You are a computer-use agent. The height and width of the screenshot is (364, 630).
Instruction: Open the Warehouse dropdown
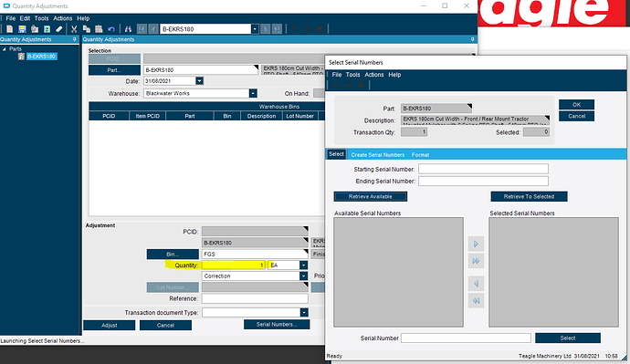[x=253, y=93]
